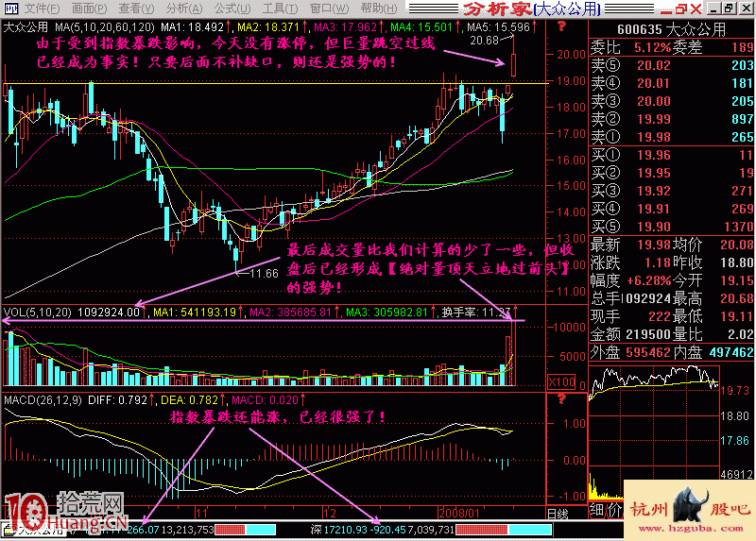Click the application icon in the title bar
Image resolution: width=756 pixels, height=541 pixels.
pos(10,8)
